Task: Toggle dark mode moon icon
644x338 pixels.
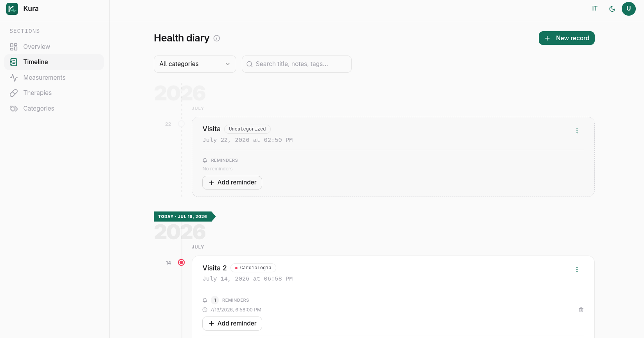Action: point(612,9)
